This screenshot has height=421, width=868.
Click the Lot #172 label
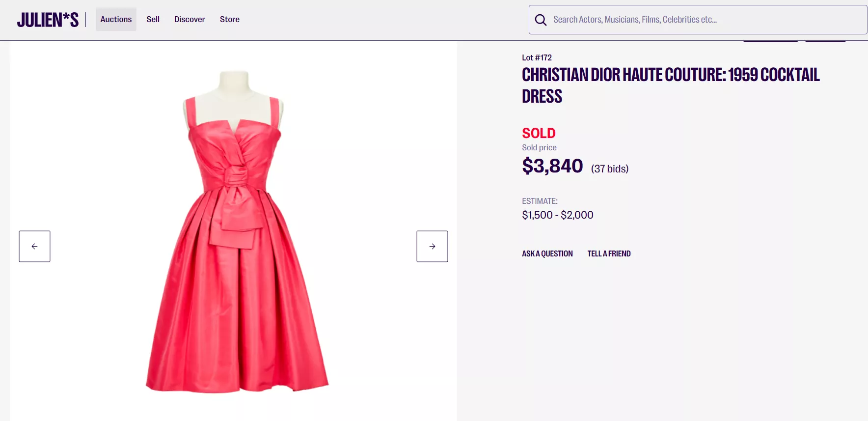tap(537, 57)
